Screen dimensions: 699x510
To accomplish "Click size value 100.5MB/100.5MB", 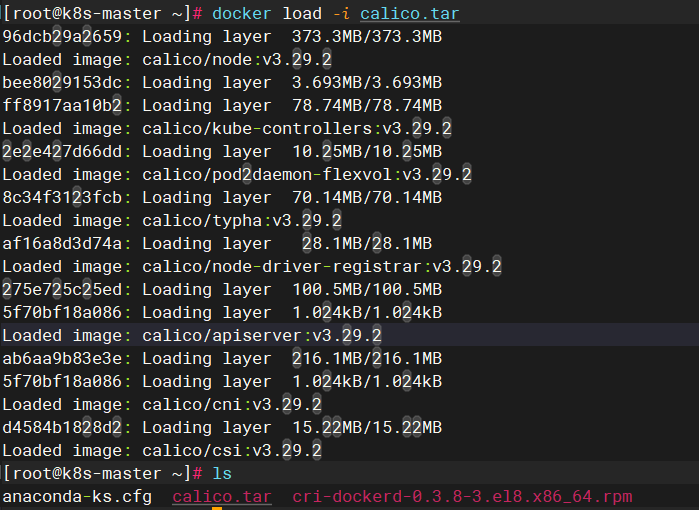I will click(x=367, y=290).
